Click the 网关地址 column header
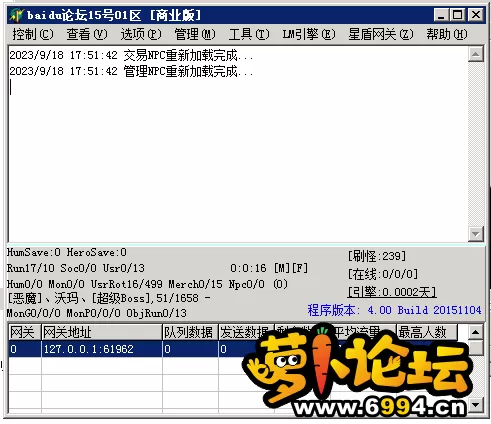491x424 pixels. coord(102,332)
